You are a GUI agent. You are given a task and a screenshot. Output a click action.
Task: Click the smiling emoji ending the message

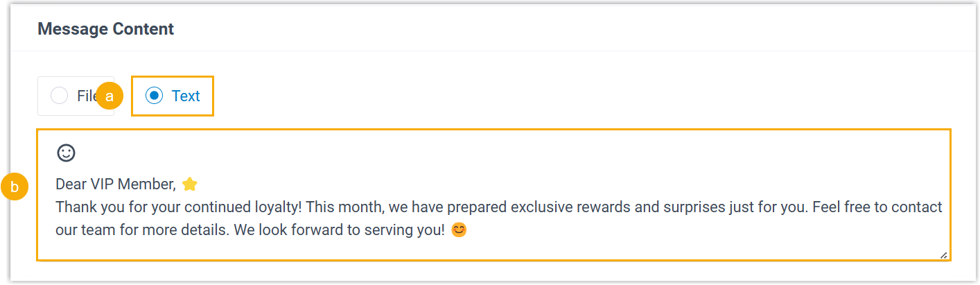pyautogui.click(x=459, y=230)
